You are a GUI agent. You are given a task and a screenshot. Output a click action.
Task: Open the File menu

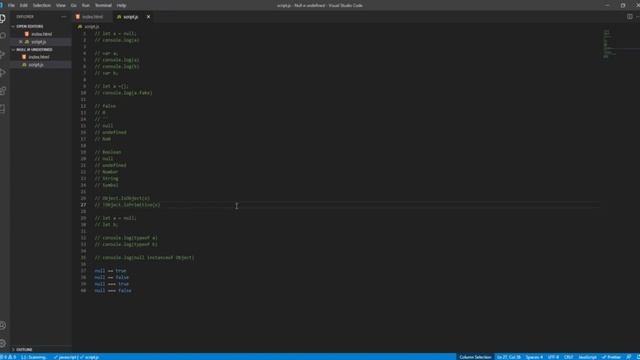[11, 5]
